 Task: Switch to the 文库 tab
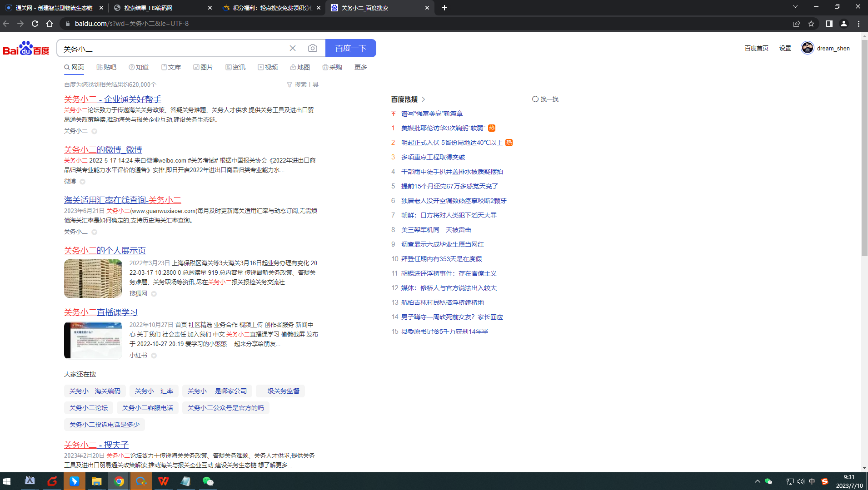pyautogui.click(x=171, y=67)
